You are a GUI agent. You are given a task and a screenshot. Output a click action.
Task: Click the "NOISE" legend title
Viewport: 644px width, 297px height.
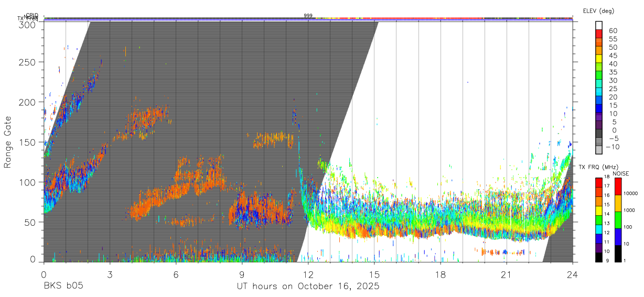[x=621, y=173]
